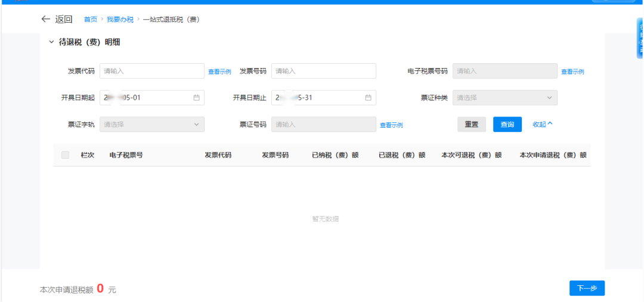Click the 栏次 column header
The height and width of the screenshot is (302, 644).
click(x=88, y=155)
